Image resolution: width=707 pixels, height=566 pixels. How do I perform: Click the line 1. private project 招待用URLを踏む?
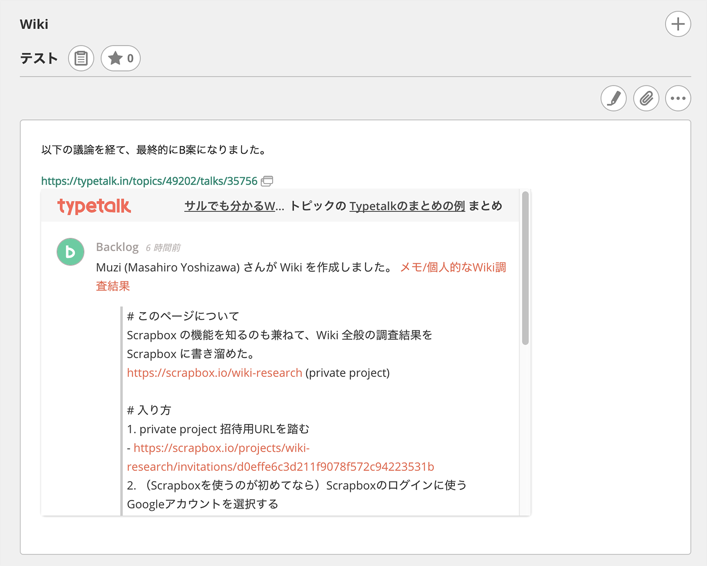coord(218,429)
